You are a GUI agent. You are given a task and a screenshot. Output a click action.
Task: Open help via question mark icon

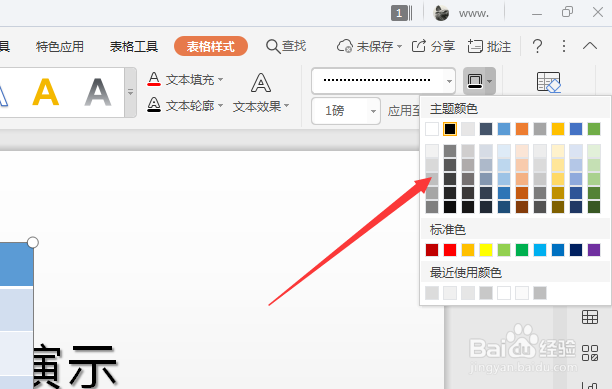tap(537, 46)
